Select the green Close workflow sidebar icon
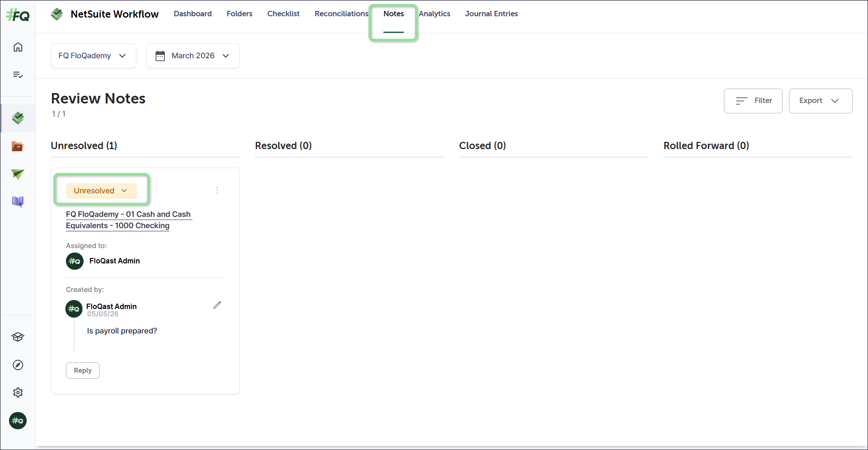868x450 pixels. pyautogui.click(x=18, y=118)
